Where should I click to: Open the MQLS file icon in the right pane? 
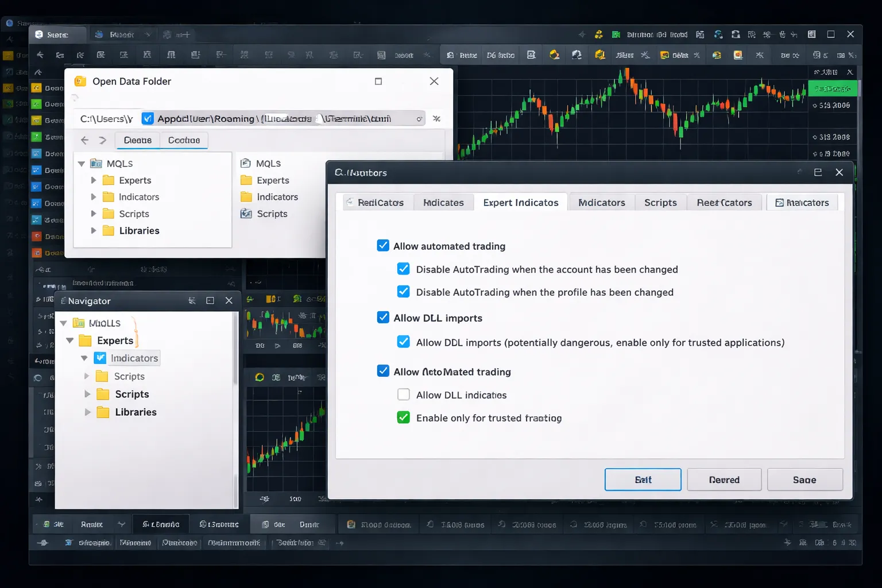coord(246,163)
